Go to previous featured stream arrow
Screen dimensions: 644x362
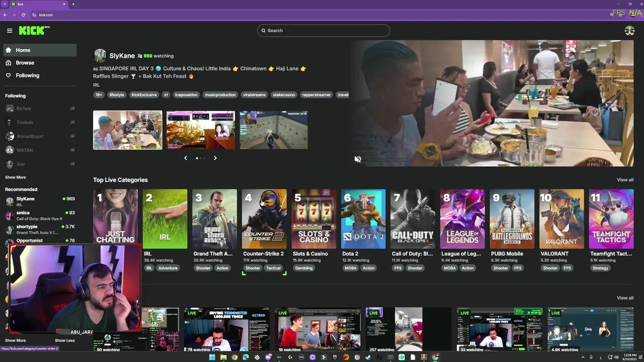click(x=186, y=158)
